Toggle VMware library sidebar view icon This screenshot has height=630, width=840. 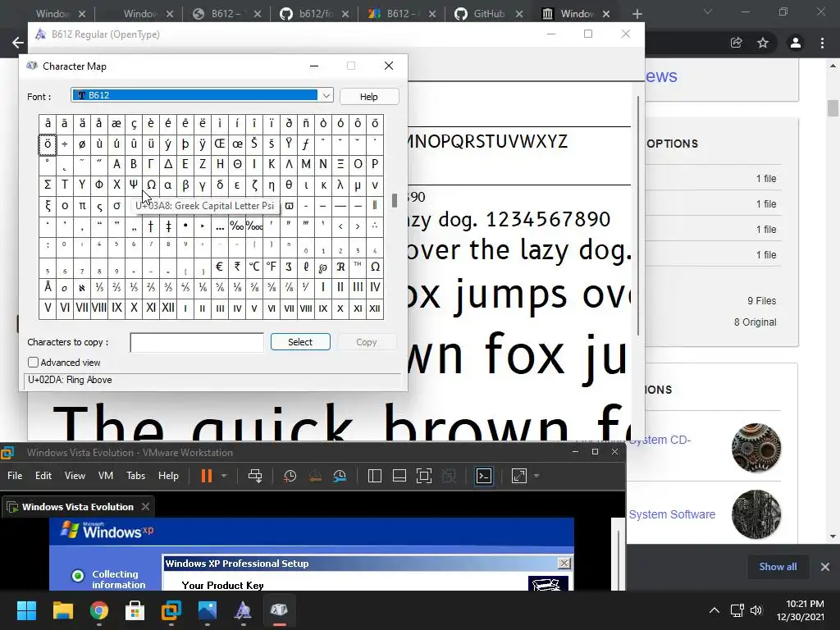pyautogui.click(x=374, y=476)
